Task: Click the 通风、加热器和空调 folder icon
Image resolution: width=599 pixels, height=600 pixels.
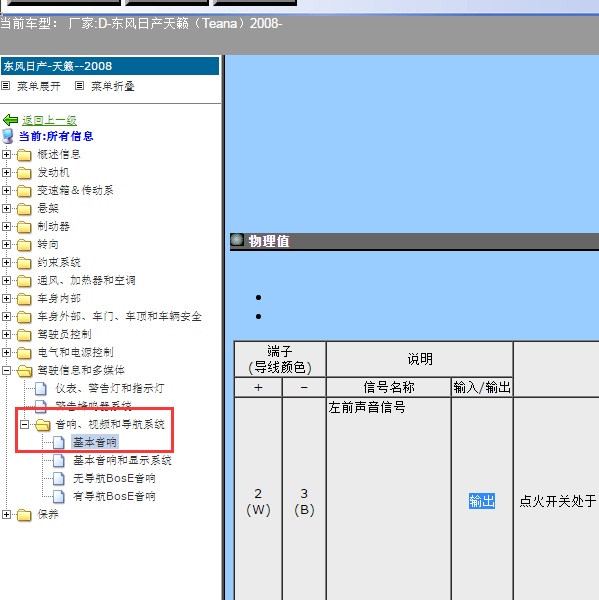Action: 24,281
